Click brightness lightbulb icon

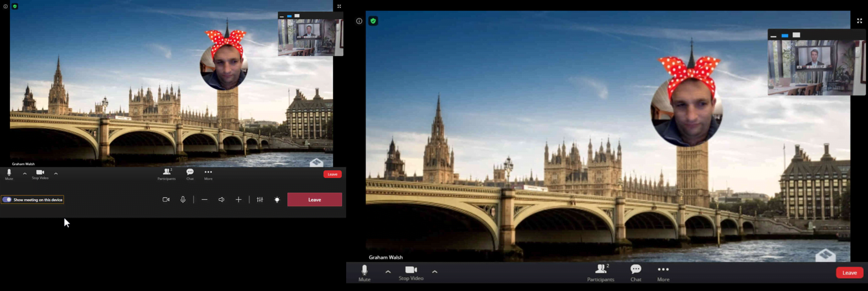277,200
